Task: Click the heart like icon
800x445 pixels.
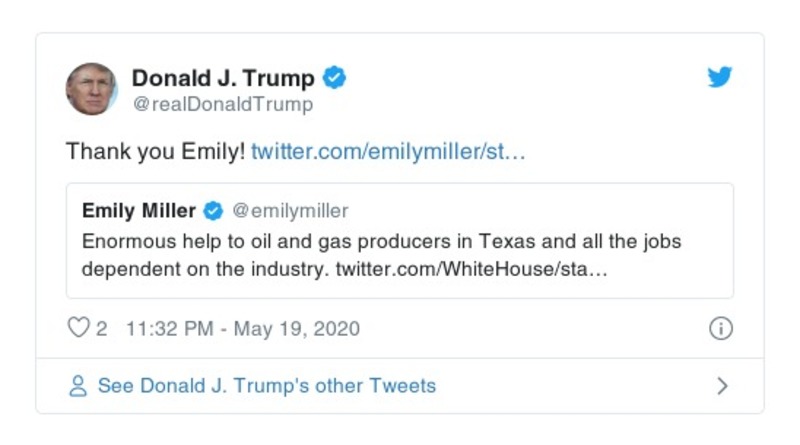Action: [78, 329]
